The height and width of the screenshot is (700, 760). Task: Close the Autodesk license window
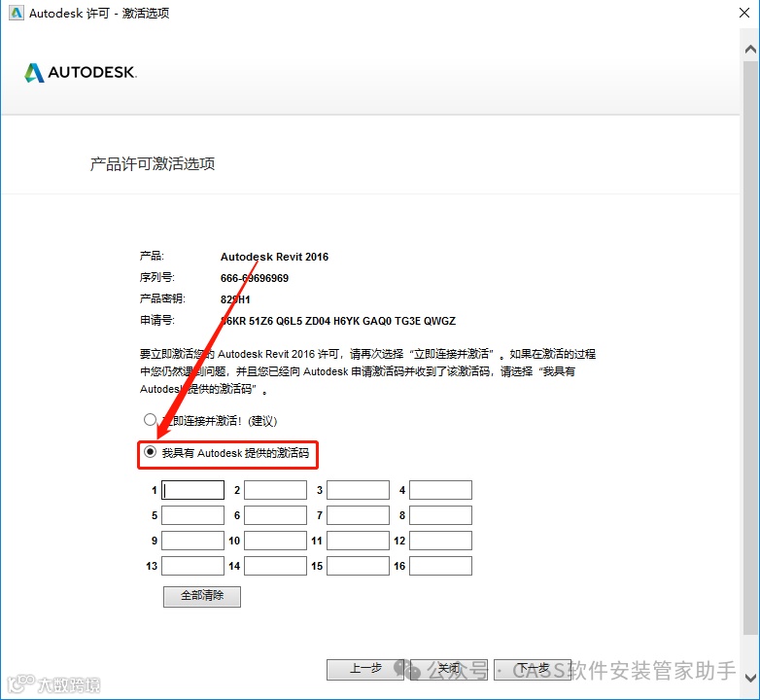coord(744,13)
